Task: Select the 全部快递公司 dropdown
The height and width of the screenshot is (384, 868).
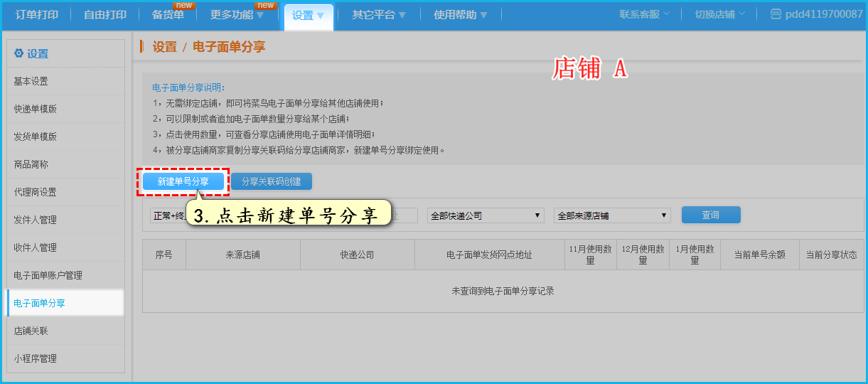Action: [486, 215]
